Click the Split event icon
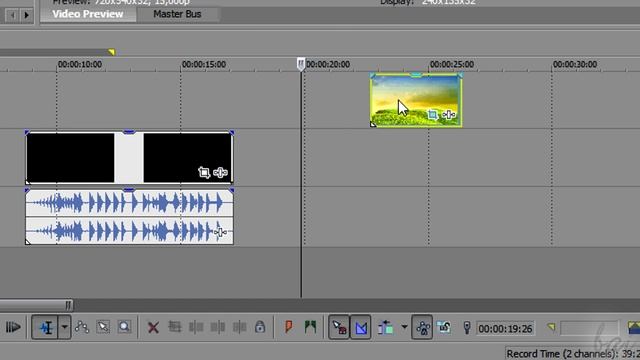The width and height of the screenshot is (640, 360). pos(239,327)
